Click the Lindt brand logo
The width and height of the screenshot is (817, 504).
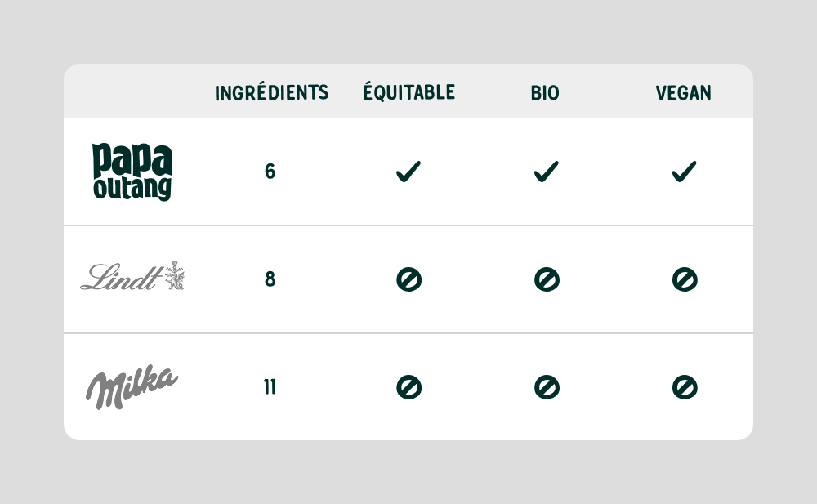tap(132, 277)
